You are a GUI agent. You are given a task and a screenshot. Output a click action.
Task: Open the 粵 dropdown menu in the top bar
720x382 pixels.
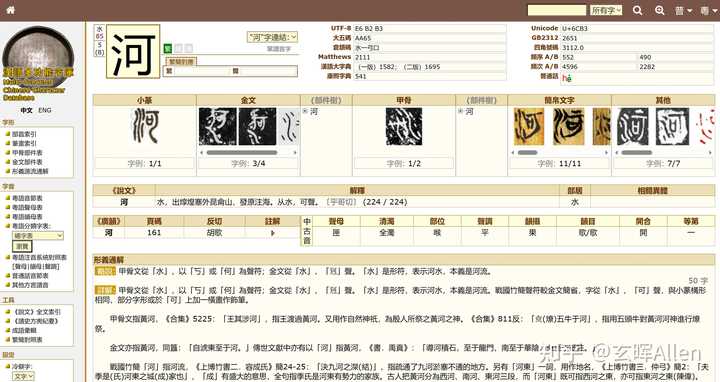709,10
